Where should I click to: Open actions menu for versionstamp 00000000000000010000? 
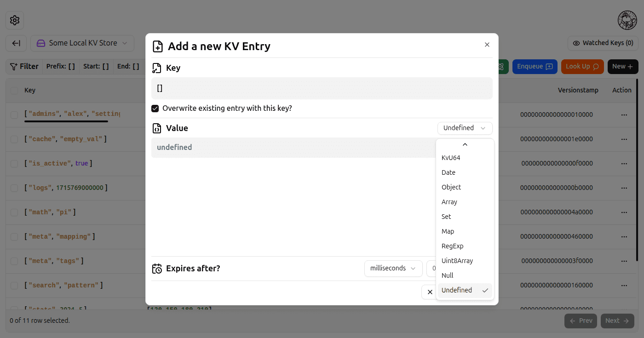[624, 115]
